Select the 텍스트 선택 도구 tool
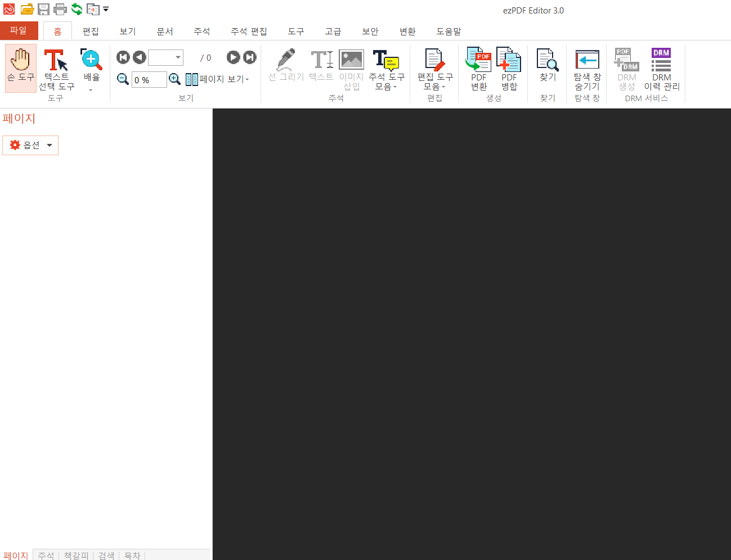731x560 pixels. (56, 70)
